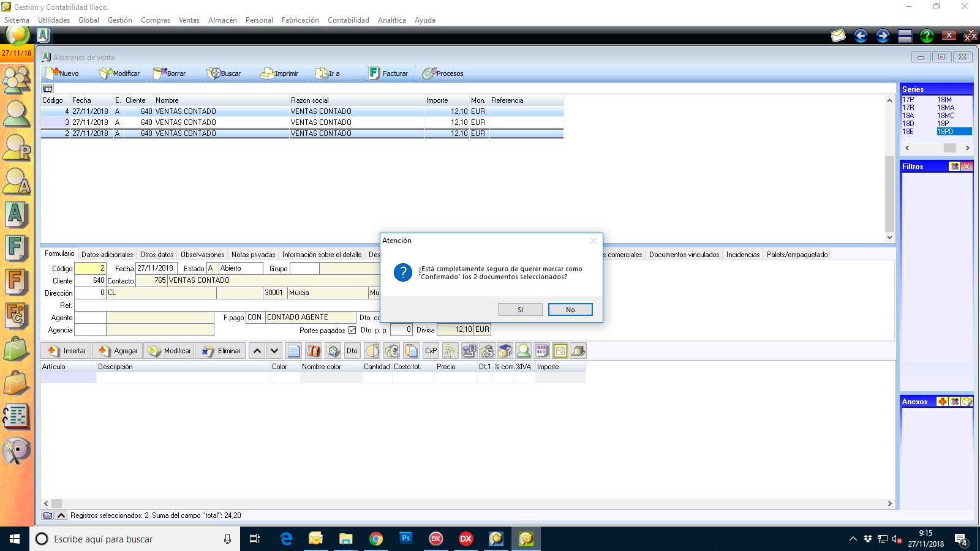
Task: Confirm the dialog by clicking Sí
Action: pyautogui.click(x=520, y=310)
